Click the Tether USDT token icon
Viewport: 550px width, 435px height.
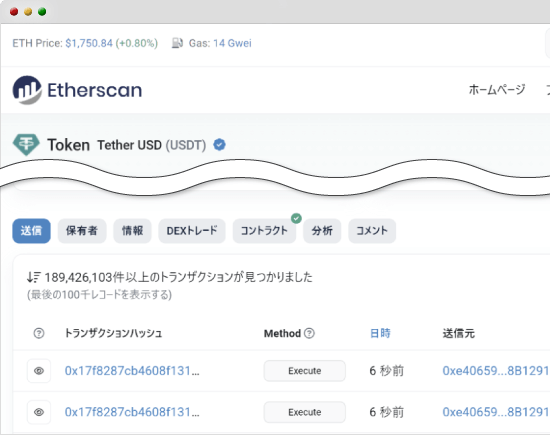tap(26, 145)
